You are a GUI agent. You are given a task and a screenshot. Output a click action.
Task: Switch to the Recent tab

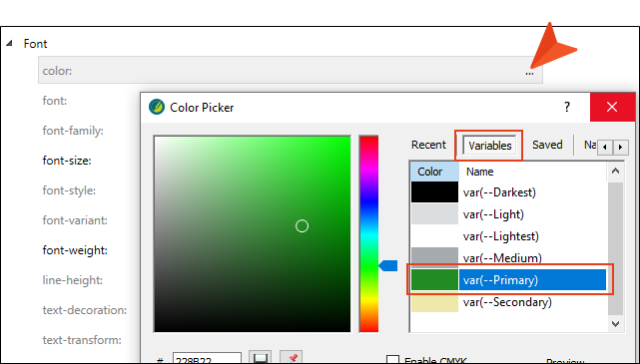pos(428,145)
